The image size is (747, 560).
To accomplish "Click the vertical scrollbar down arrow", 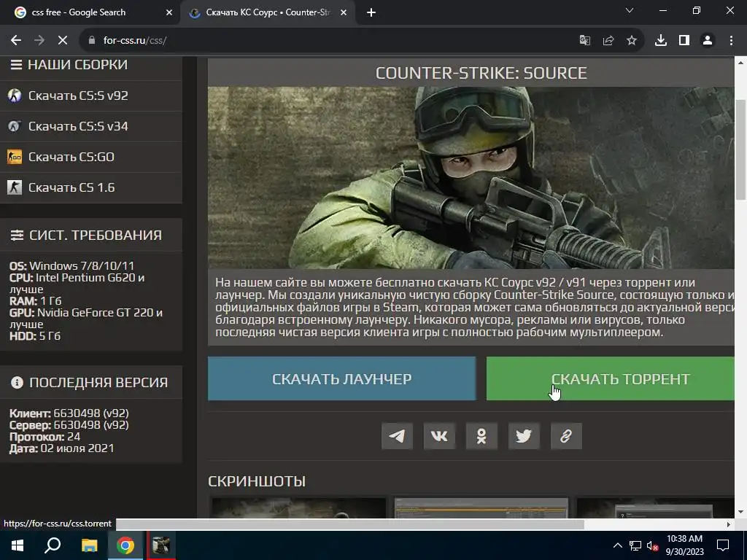I will (x=740, y=513).
